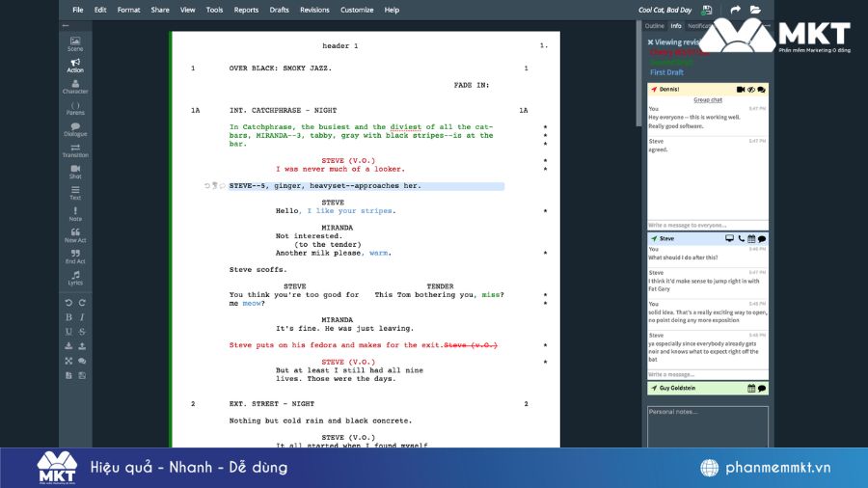Open the Revisions dropdown menu
This screenshot has height=488, width=868.
[314, 10]
